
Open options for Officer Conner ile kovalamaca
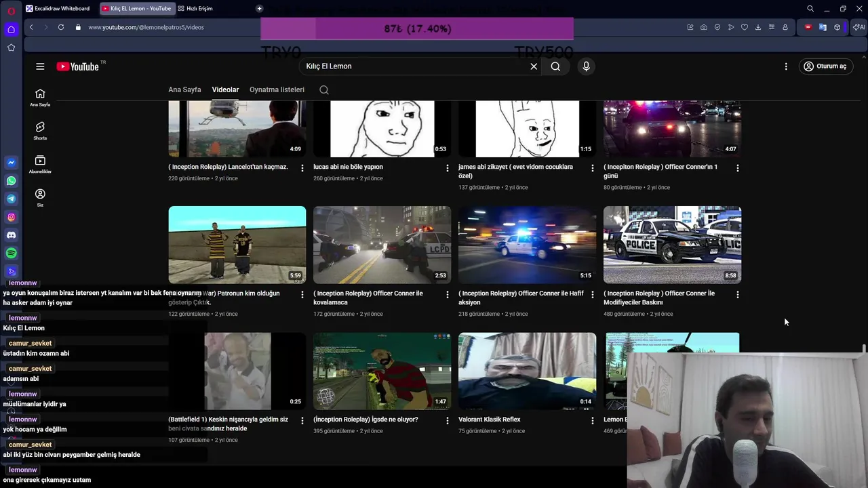coord(447,295)
